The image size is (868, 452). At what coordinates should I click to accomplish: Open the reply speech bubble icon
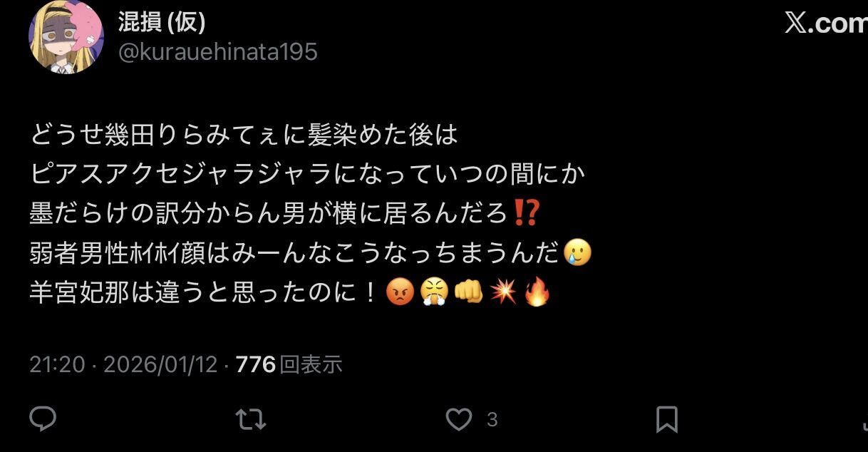pyautogui.click(x=43, y=419)
